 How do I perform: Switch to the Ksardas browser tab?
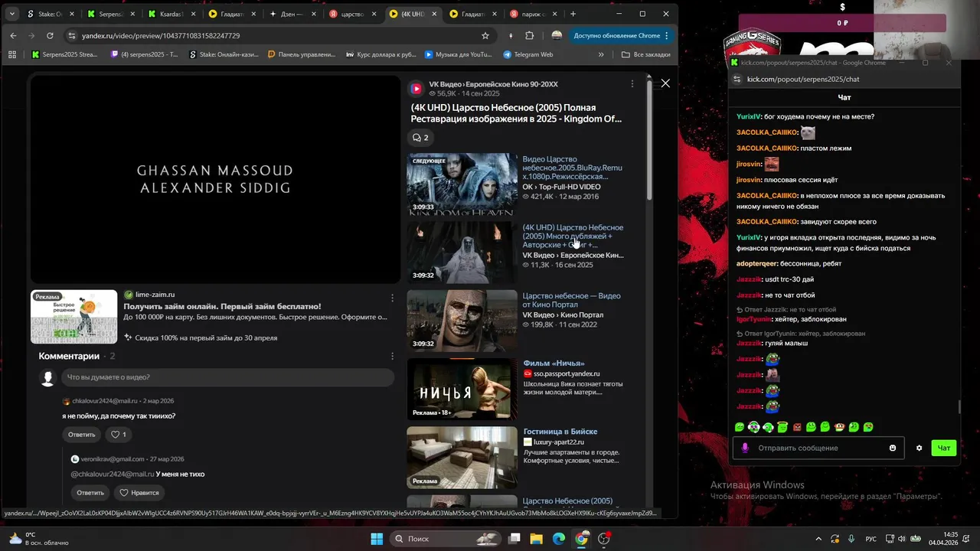[x=174, y=14]
